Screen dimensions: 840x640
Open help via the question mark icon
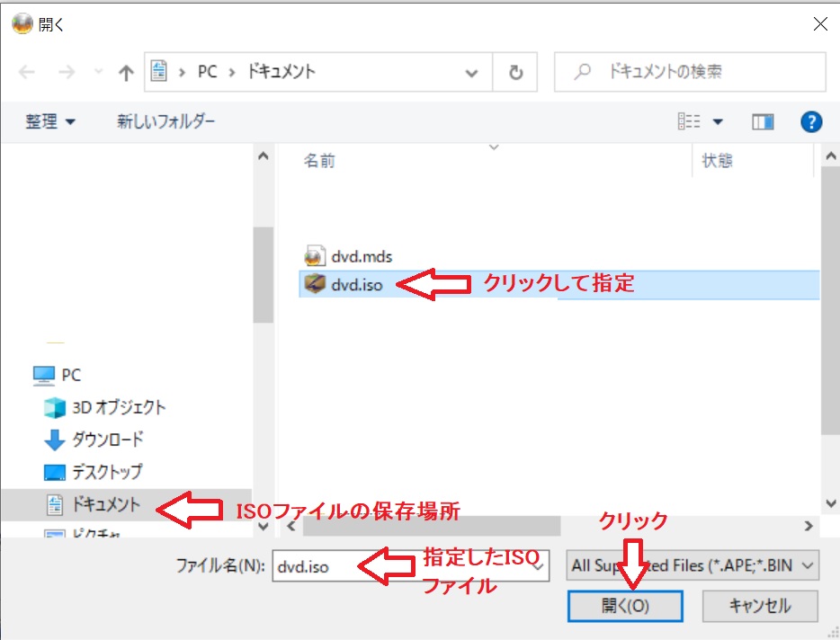tap(811, 121)
